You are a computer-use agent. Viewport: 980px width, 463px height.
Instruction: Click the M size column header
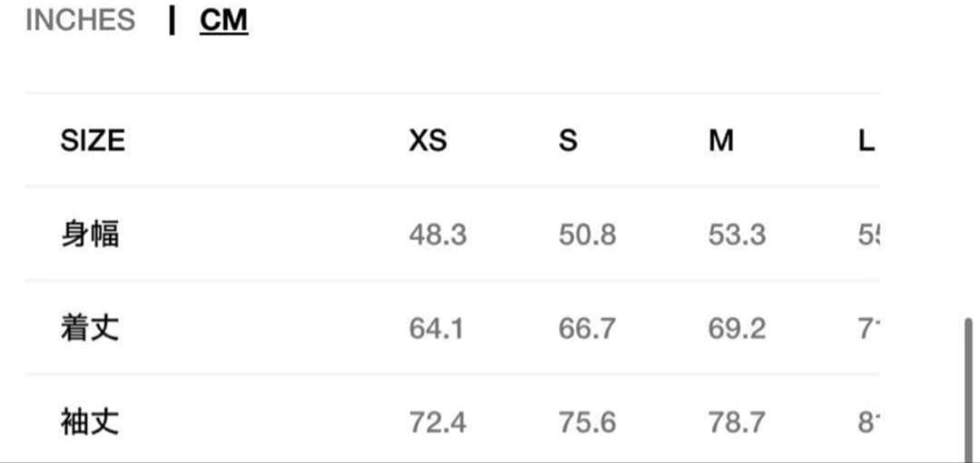[x=721, y=141]
